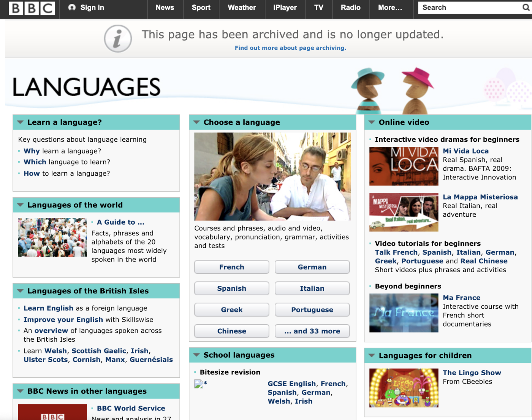Open the More… navigation menu
The height and width of the screenshot is (420, 532).
(x=390, y=8)
